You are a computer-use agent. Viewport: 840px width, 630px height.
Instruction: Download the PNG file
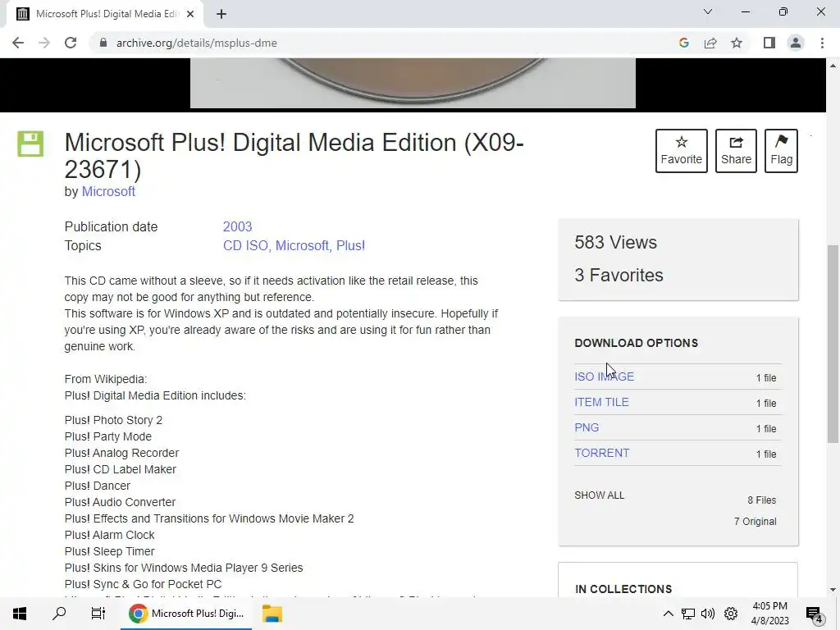[x=587, y=427]
